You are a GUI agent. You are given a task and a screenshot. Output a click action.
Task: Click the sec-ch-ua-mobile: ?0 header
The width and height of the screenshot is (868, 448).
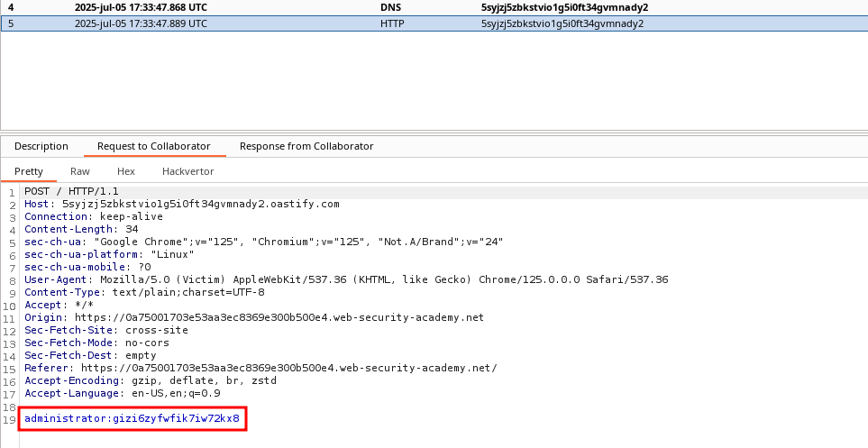pyautogui.click(x=87, y=267)
